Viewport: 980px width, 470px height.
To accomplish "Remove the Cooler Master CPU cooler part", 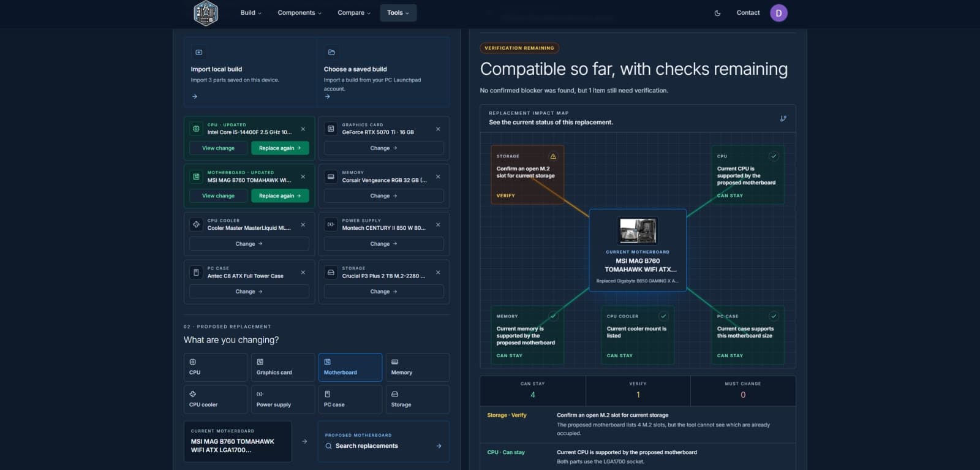I will (303, 225).
